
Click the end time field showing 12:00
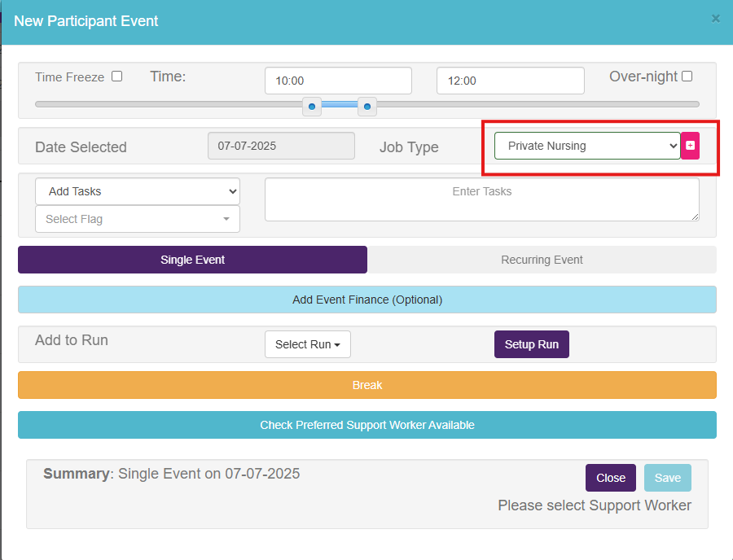pyautogui.click(x=511, y=81)
